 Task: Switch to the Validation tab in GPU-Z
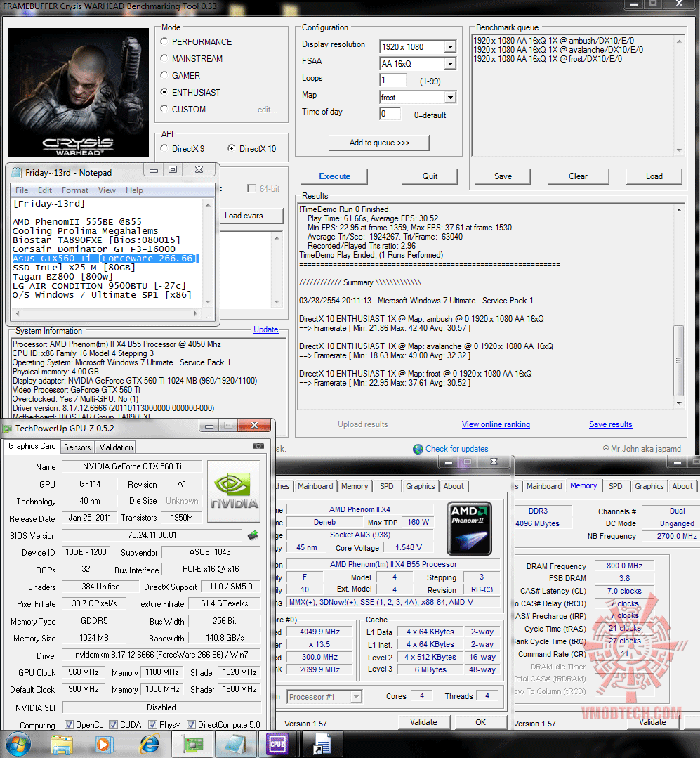116,447
